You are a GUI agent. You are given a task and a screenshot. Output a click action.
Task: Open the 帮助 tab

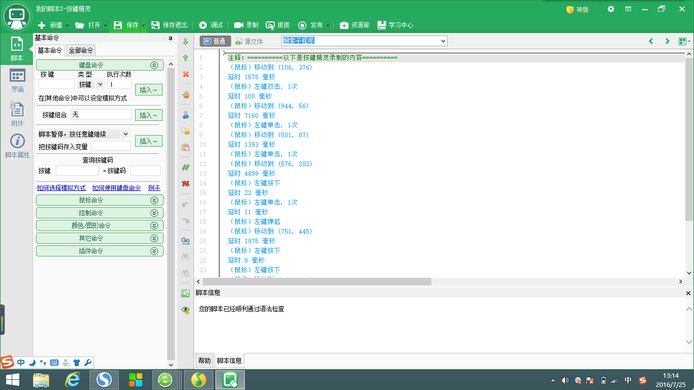click(x=204, y=360)
